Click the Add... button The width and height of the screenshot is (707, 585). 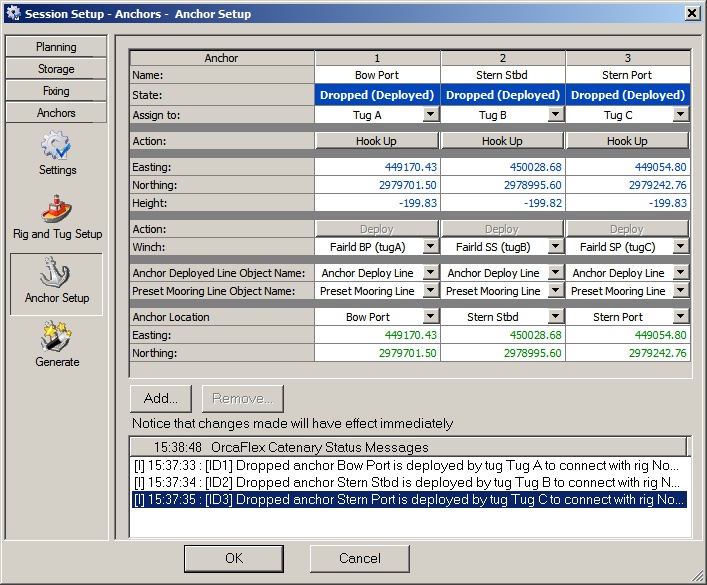click(x=160, y=398)
